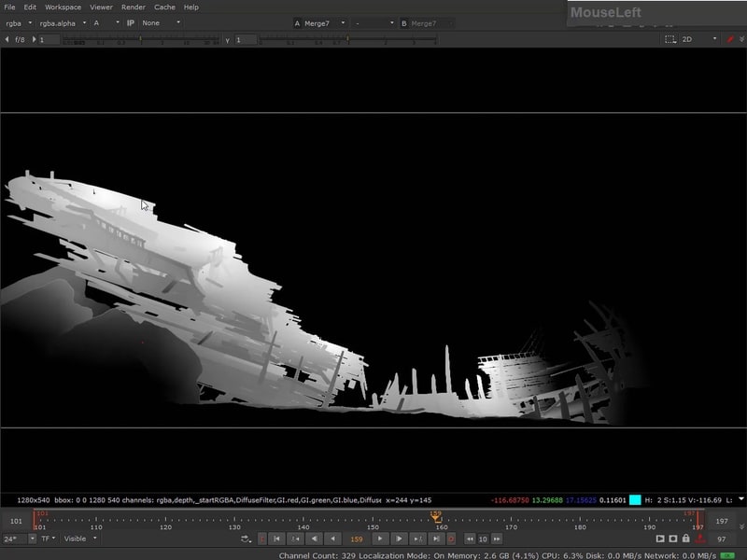Click the play backward button

pyautogui.click(x=315, y=538)
